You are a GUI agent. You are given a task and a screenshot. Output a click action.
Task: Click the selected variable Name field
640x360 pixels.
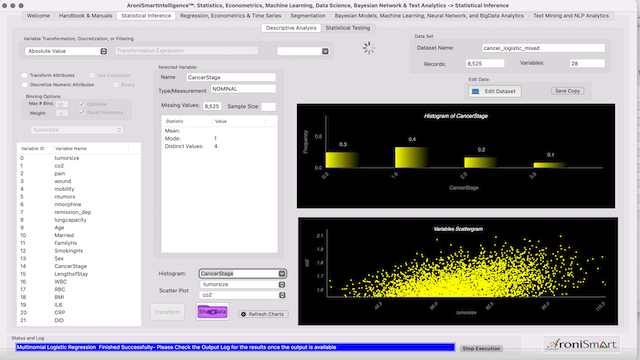click(x=231, y=77)
